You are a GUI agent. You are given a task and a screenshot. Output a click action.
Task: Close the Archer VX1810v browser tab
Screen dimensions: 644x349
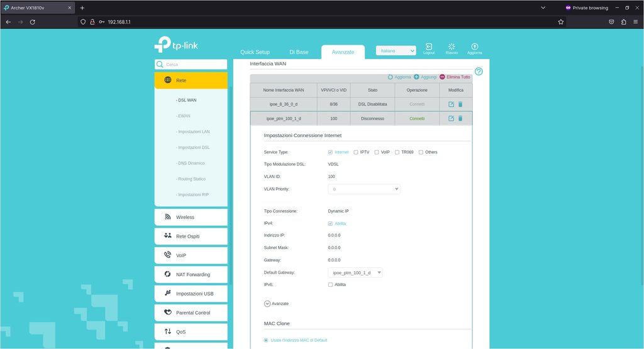(69, 8)
